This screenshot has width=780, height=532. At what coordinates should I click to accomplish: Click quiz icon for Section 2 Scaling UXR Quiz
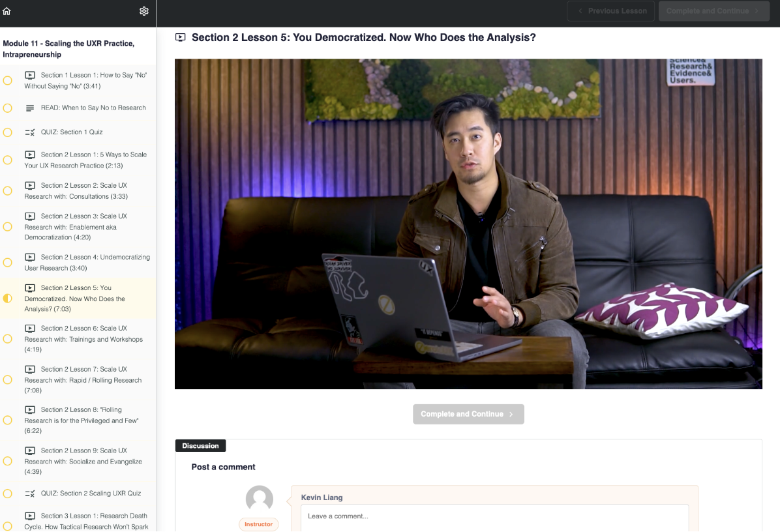point(30,494)
